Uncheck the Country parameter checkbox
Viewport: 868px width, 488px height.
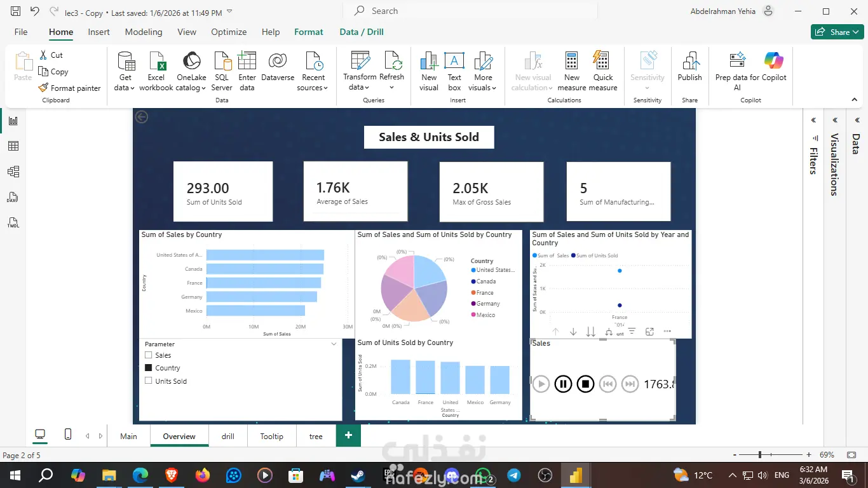(149, 368)
